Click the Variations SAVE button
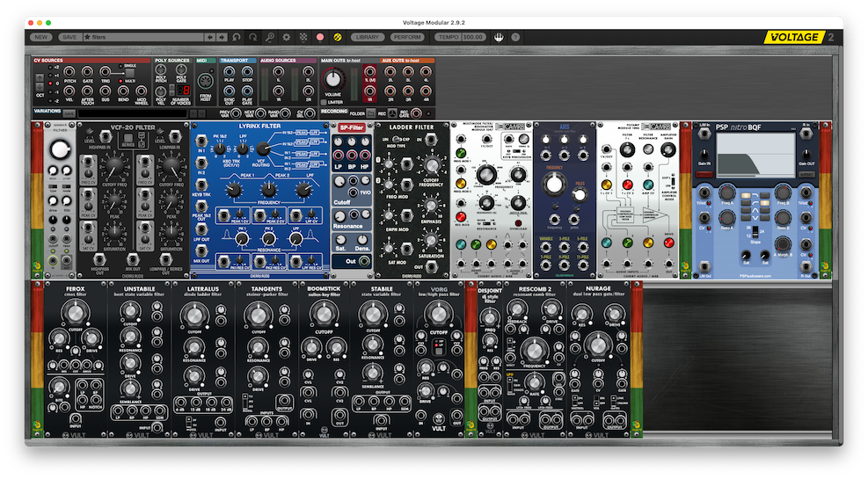 coord(69,113)
